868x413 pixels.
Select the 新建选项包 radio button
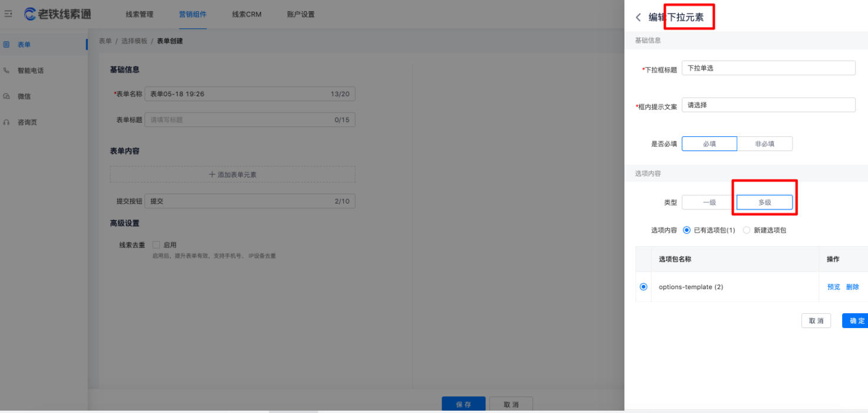pyautogui.click(x=747, y=230)
